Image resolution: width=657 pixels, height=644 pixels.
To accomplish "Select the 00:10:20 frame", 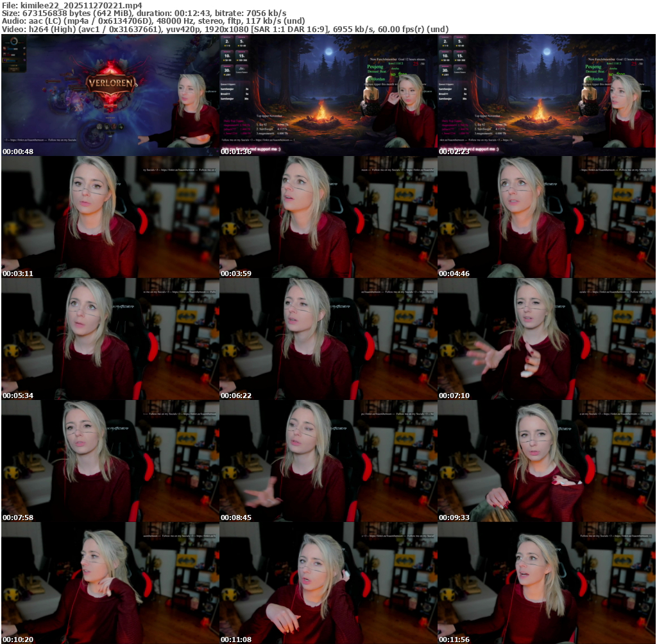I will coord(110,583).
